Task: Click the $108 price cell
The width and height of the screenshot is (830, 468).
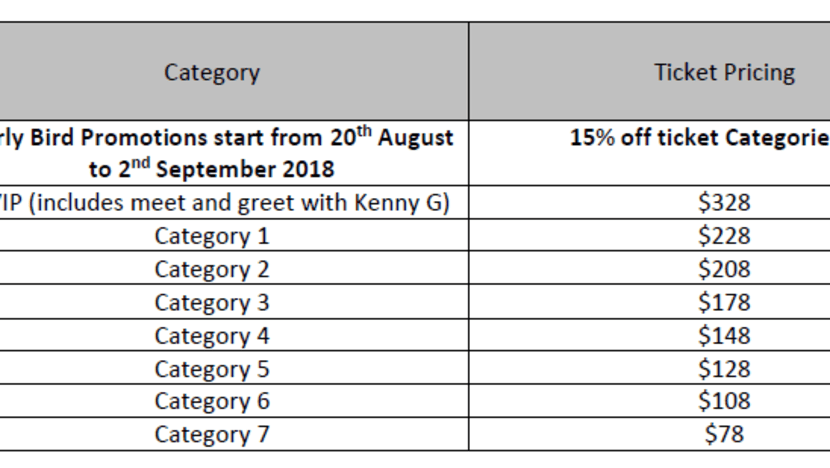Action: pos(649,401)
